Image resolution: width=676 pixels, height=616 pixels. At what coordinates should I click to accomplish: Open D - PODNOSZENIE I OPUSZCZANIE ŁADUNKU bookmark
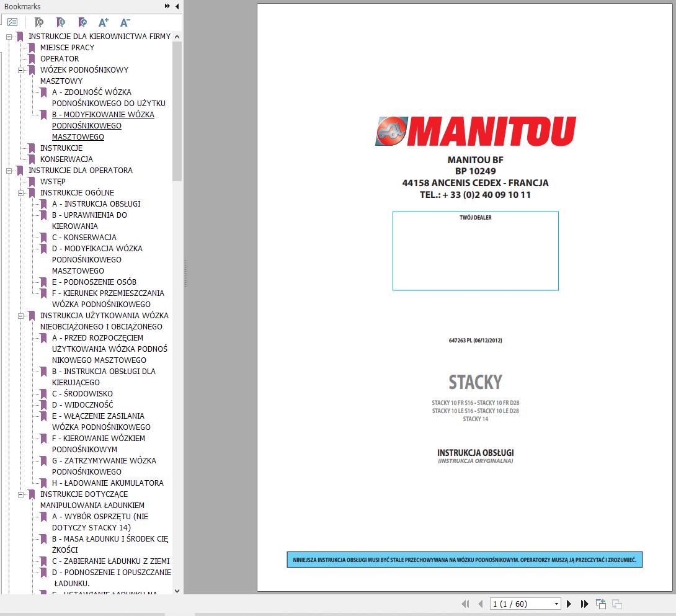pos(111,578)
